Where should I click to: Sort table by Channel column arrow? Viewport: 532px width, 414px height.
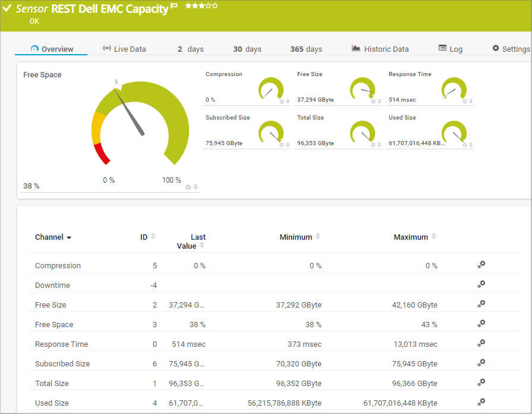(x=69, y=238)
